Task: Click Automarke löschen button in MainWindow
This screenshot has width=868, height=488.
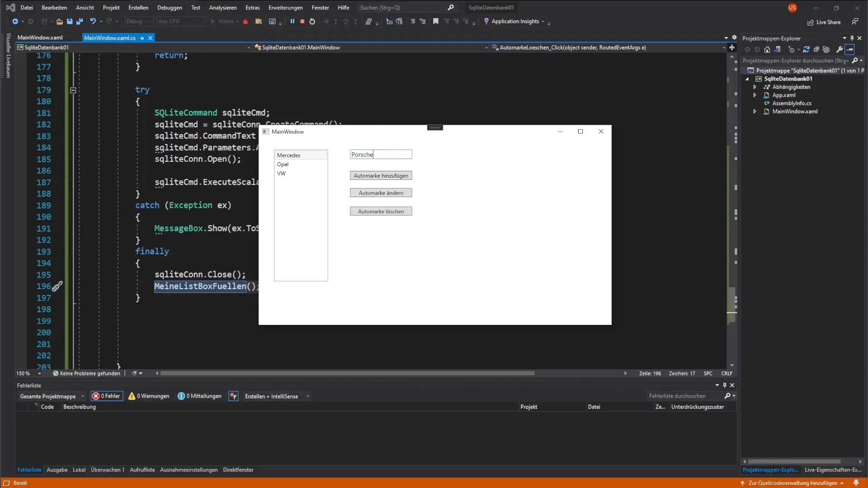Action: point(381,211)
